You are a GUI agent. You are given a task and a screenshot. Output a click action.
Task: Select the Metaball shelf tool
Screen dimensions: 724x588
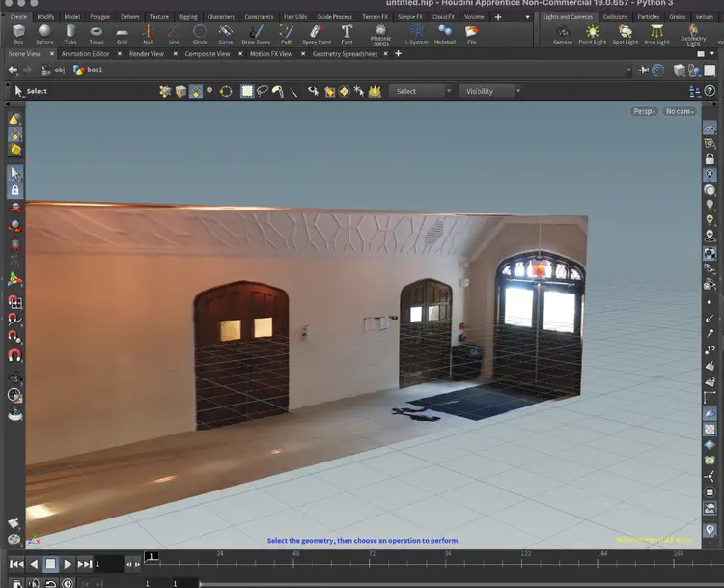coord(445,34)
